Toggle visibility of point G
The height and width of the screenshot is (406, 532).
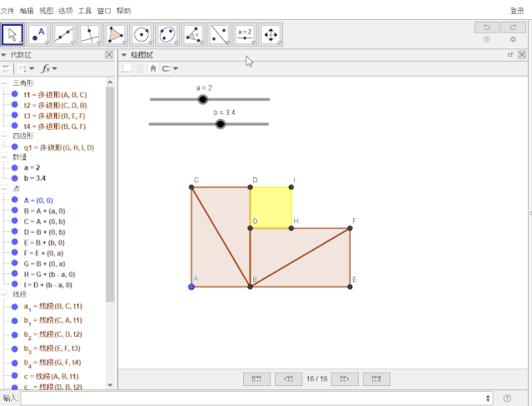[x=15, y=263]
